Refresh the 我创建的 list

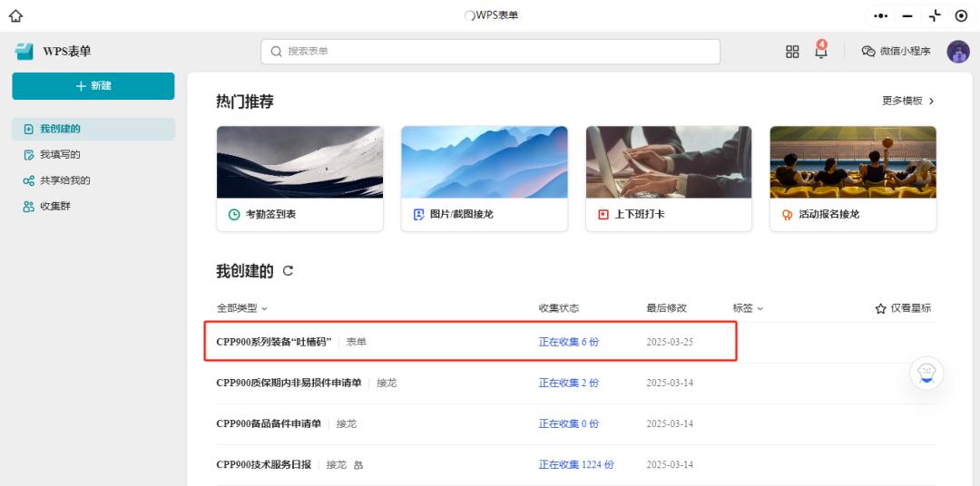pos(288,271)
